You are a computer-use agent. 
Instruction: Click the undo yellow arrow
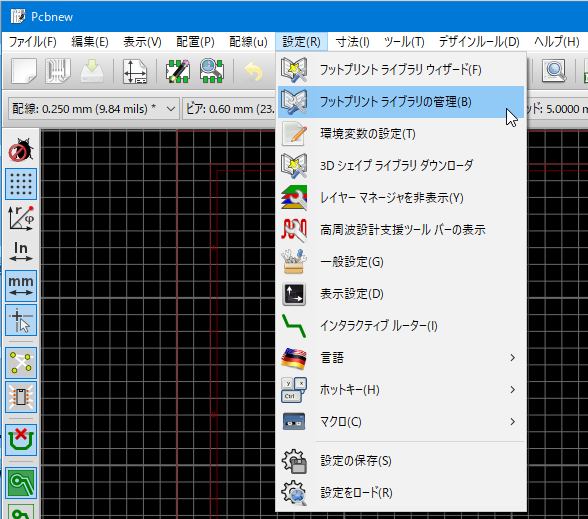point(253,70)
